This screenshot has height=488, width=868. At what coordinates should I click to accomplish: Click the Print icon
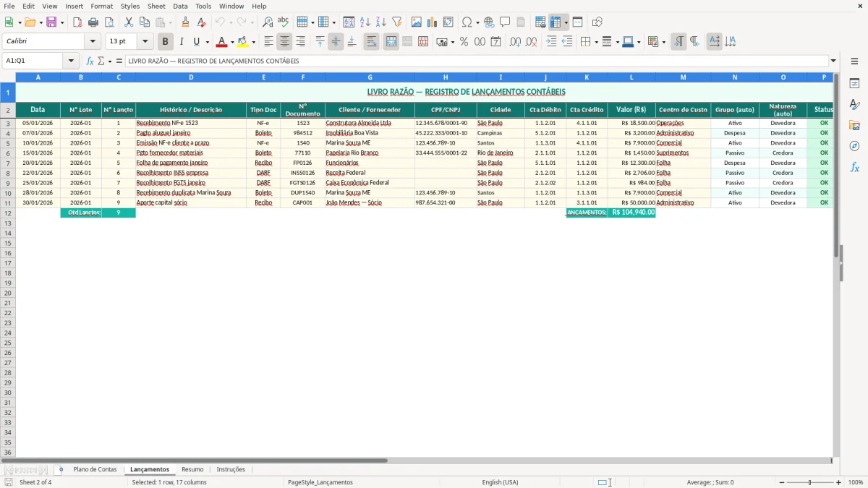coord(93,22)
